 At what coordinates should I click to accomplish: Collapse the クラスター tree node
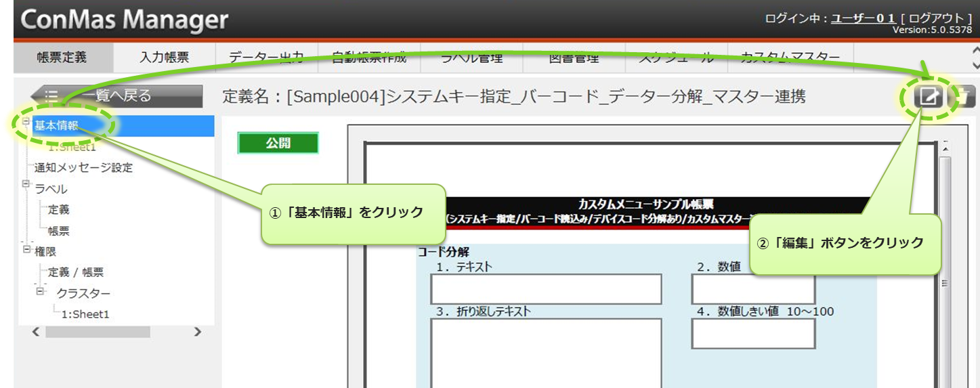41,291
